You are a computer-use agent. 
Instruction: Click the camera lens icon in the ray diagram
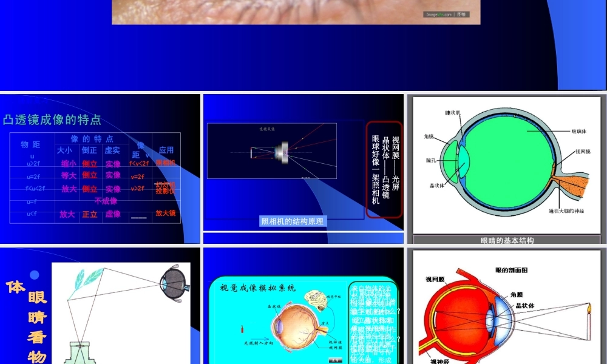pyautogui.click(x=281, y=151)
